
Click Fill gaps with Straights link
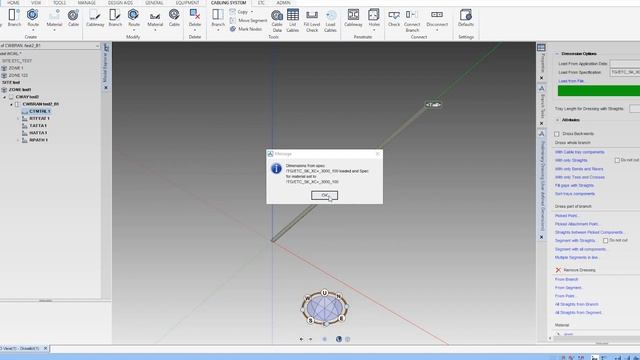[x=574, y=186]
